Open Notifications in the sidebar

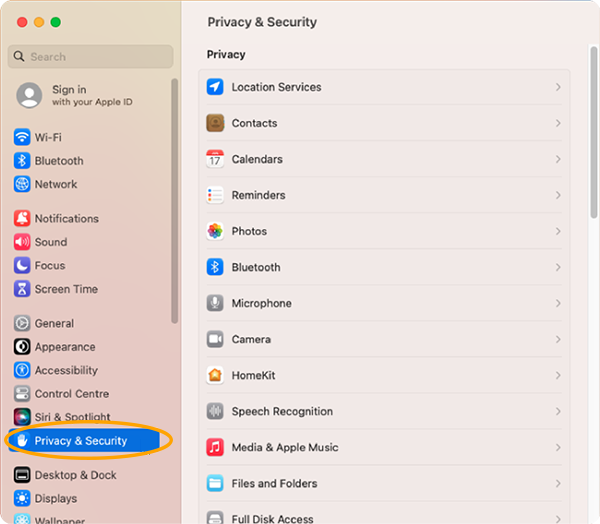point(66,218)
